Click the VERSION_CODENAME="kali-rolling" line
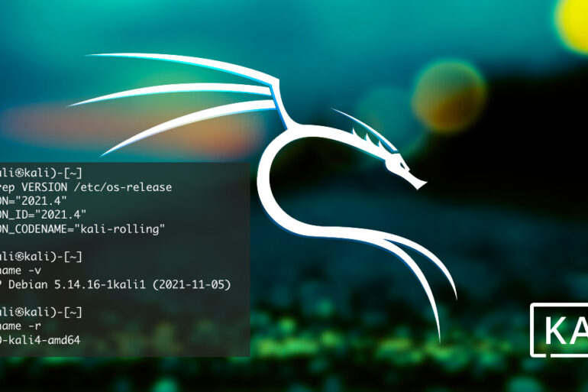 (x=82, y=228)
